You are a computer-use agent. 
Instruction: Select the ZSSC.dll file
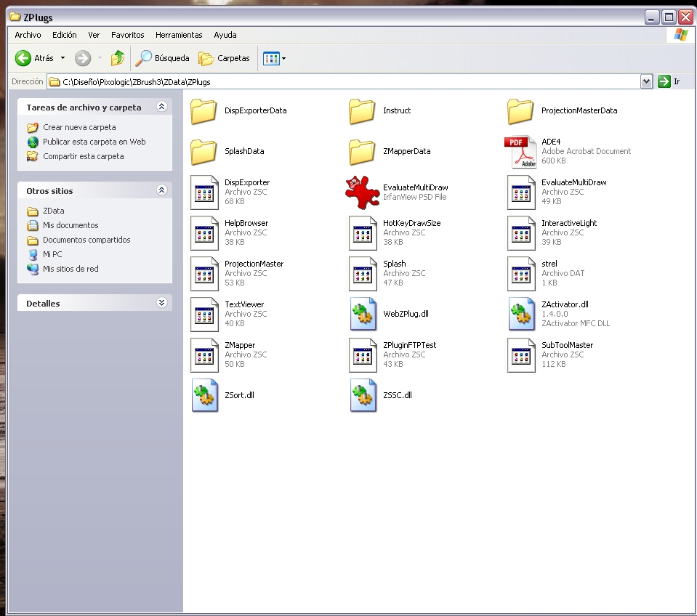point(382,395)
